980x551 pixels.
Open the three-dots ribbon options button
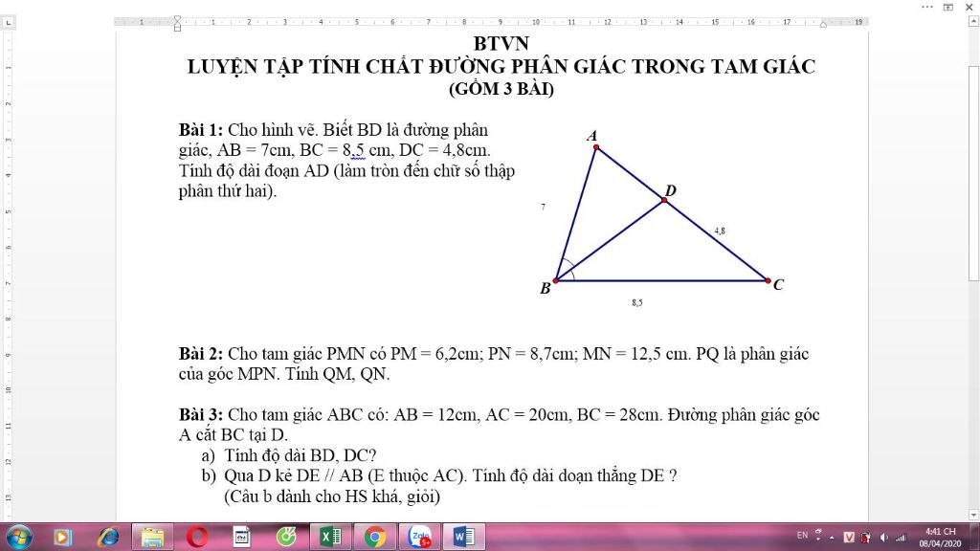pyautogui.click(x=926, y=7)
